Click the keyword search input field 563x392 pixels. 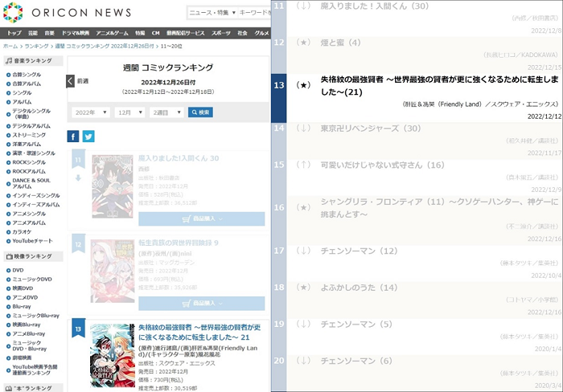pos(255,13)
